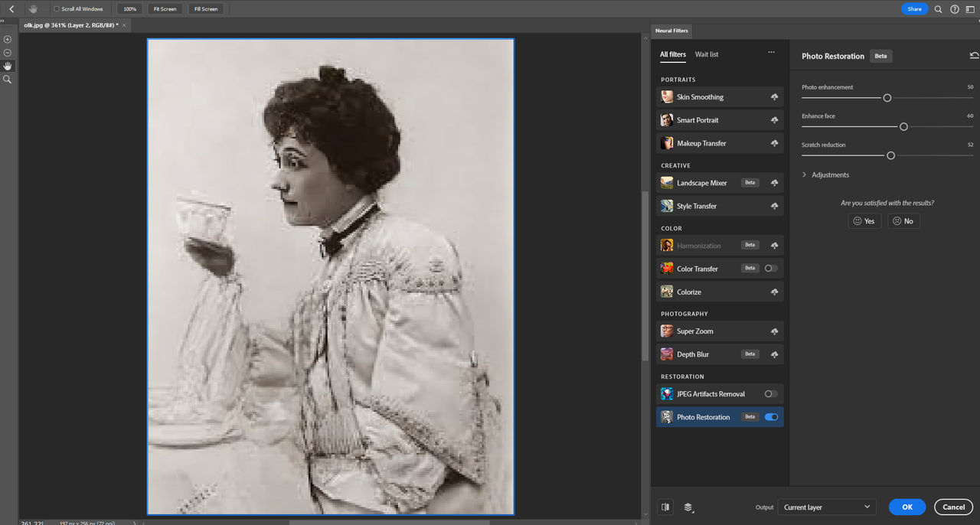The image size is (980, 525).
Task: Click the Landscape Mixer filter name
Action: [702, 183]
